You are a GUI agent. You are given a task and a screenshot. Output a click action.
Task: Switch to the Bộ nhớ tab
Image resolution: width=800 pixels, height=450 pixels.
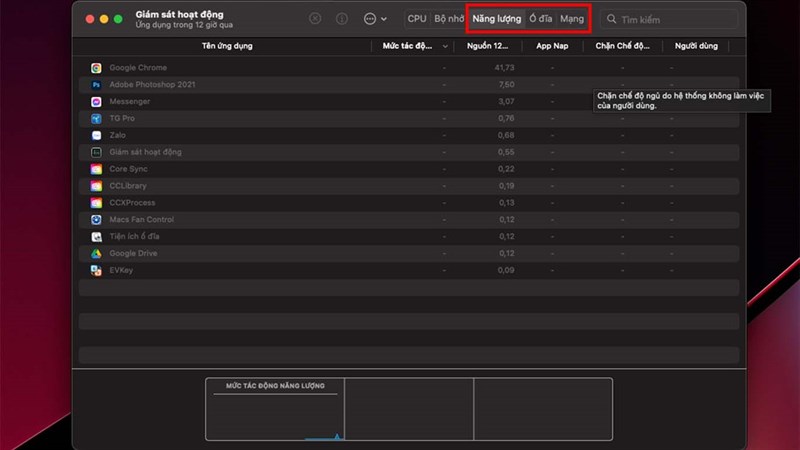pos(449,19)
